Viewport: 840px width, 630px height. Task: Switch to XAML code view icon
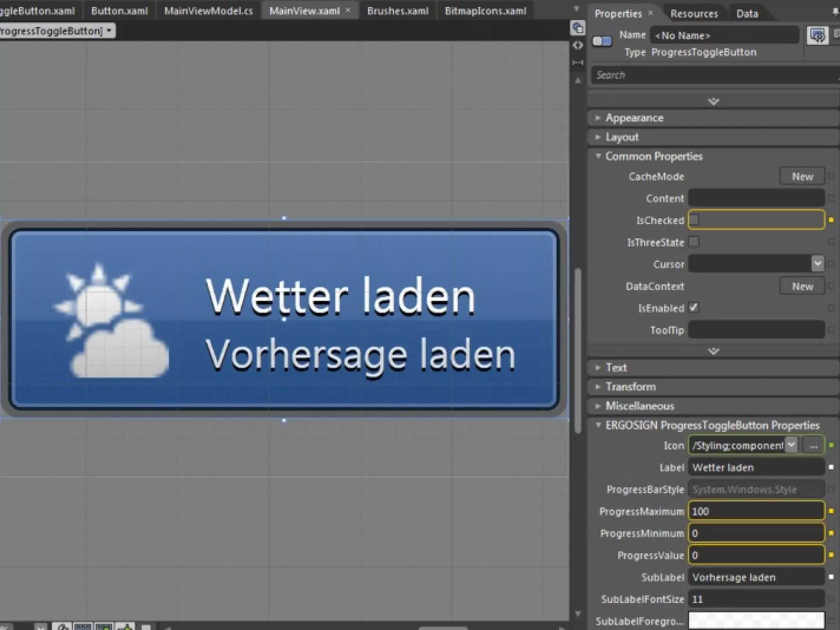click(577, 45)
